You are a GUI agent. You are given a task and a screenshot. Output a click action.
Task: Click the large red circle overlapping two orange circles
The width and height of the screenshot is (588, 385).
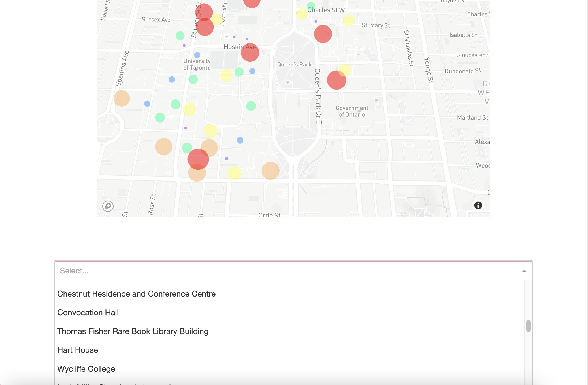point(198,159)
